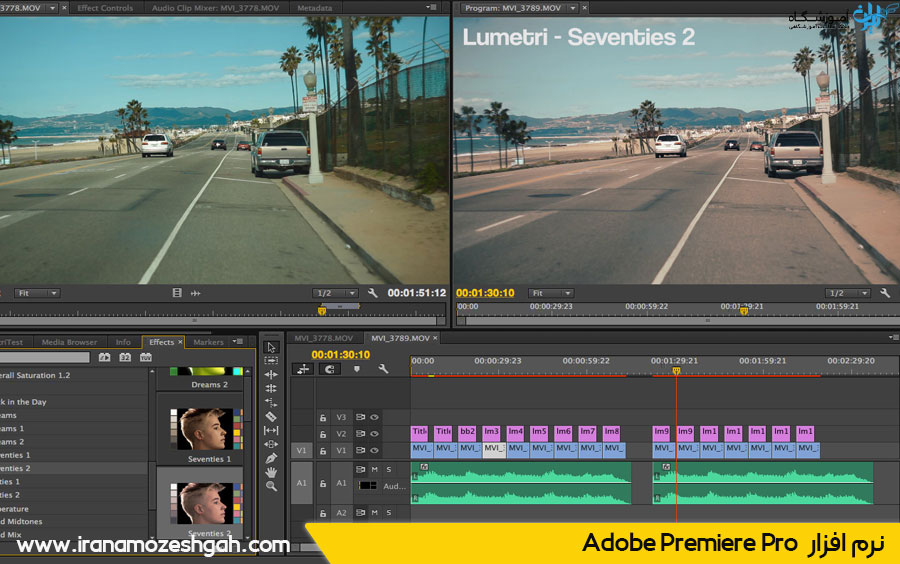
Task: Filter effects by YUV icon
Action: [x=146, y=357]
